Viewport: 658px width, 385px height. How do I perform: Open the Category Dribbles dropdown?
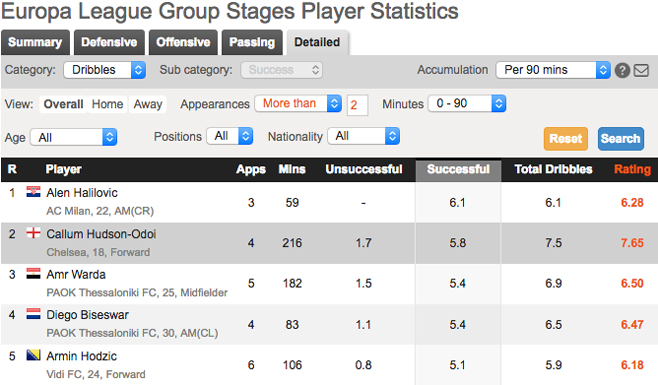[104, 70]
